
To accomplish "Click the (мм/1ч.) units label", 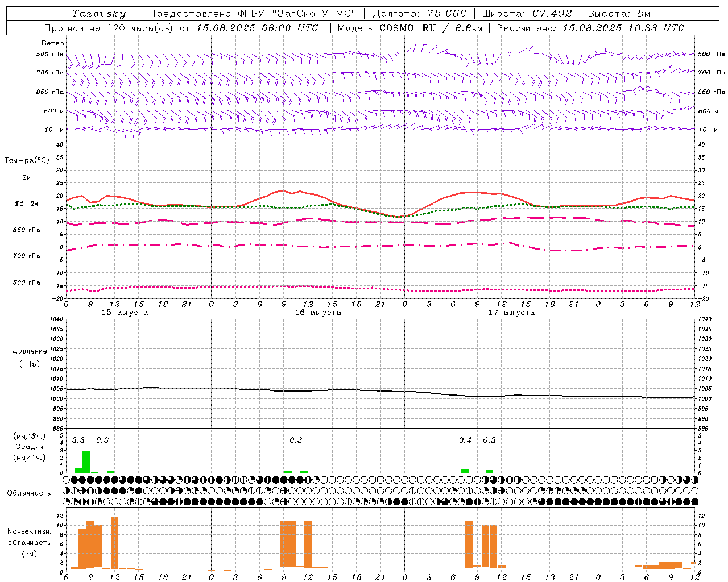I will 30,458.
